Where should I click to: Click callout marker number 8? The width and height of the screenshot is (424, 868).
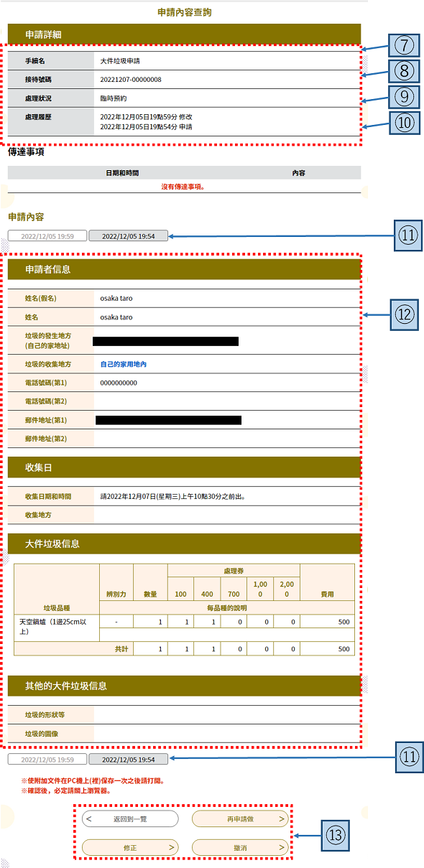(405, 70)
